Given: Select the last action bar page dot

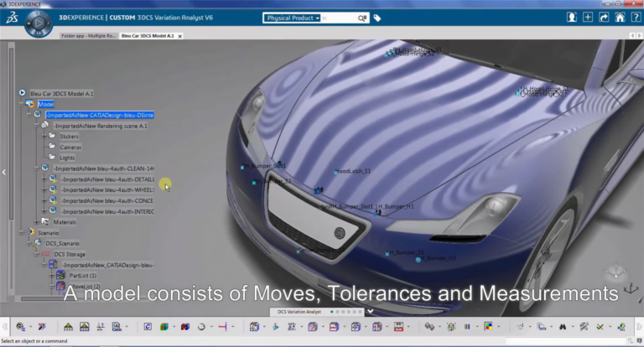Looking at the screenshot, I should coord(361,312).
